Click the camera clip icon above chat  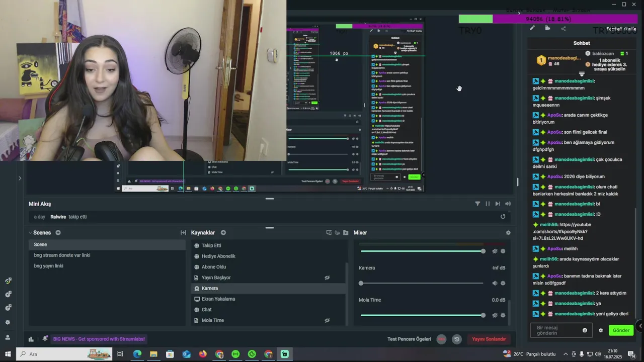(x=547, y=28)
